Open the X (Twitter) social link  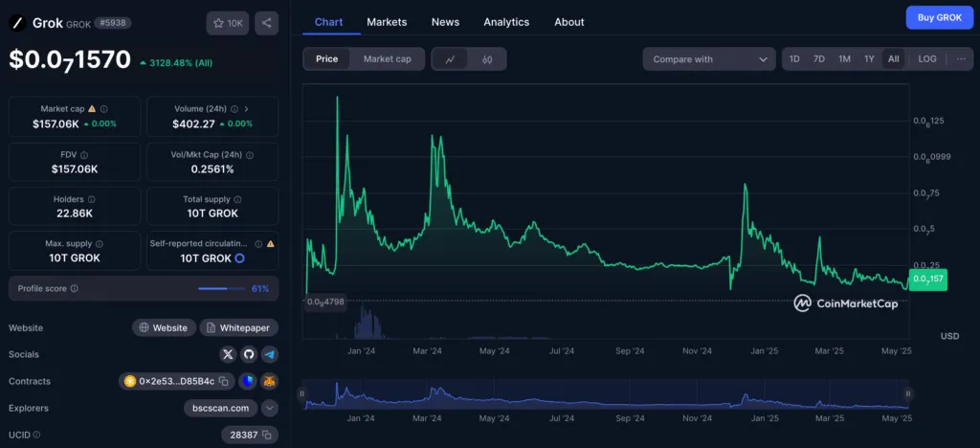(x=227, y=354)
